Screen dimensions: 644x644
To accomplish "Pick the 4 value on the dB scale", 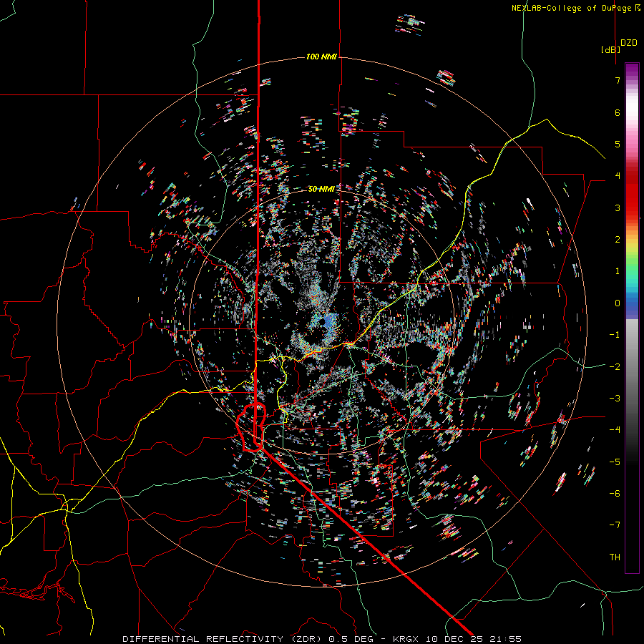I will (x=618, y=176).
